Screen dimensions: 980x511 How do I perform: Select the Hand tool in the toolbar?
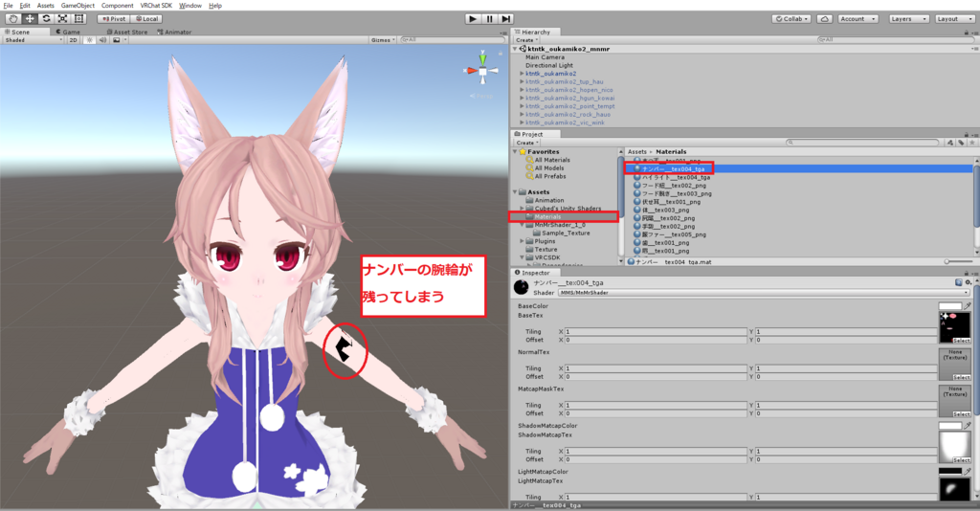[x=12, y=19]
